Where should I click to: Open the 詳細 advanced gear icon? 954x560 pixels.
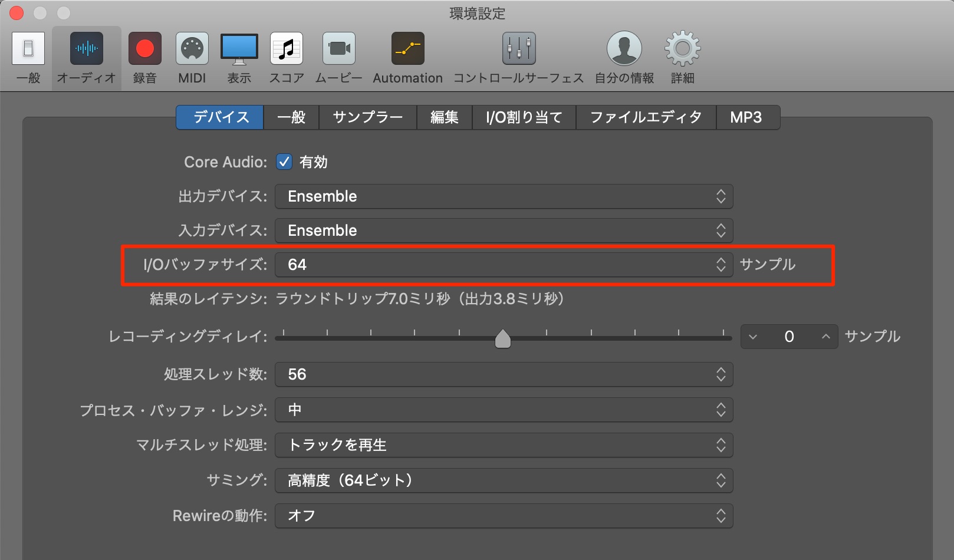683,49
